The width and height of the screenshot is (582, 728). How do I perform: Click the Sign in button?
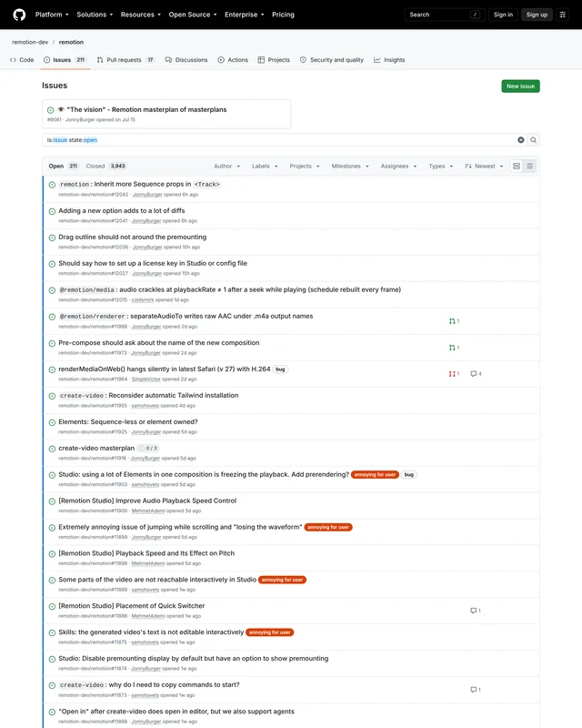[503, 15]
